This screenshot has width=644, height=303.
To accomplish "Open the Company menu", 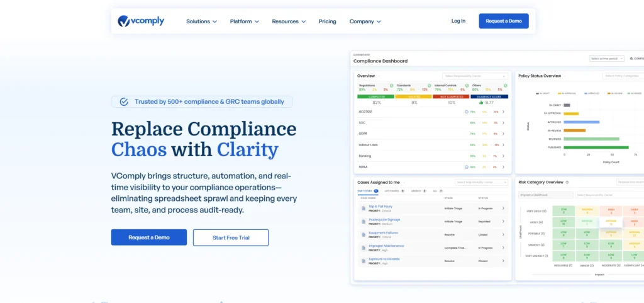I will point(365,21).
